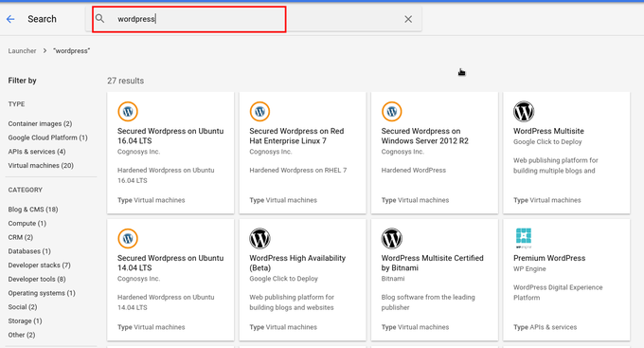Click the 27 results count text
Viewport: 644px width, 348px height.
(125, 81)
